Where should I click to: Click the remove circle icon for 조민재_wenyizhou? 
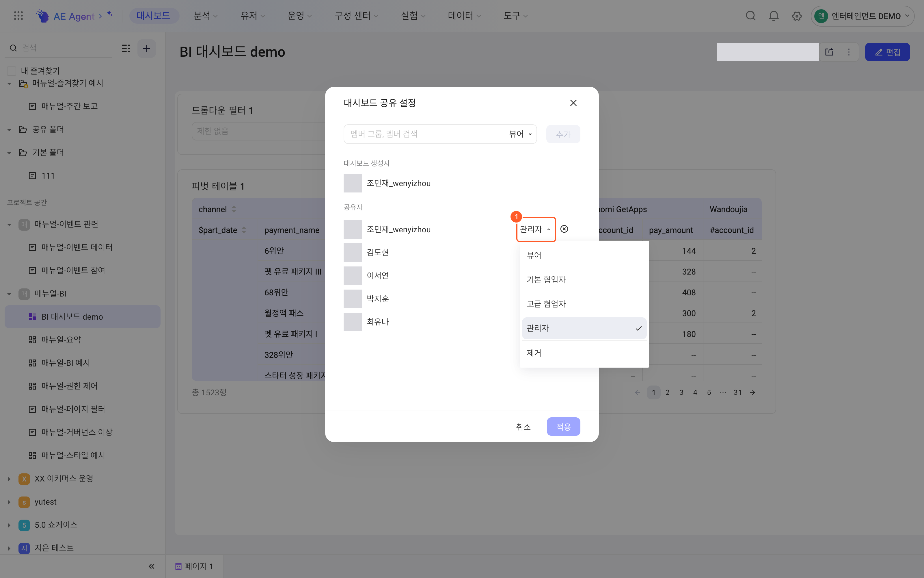pyautogui.click(x=564, y=229)
